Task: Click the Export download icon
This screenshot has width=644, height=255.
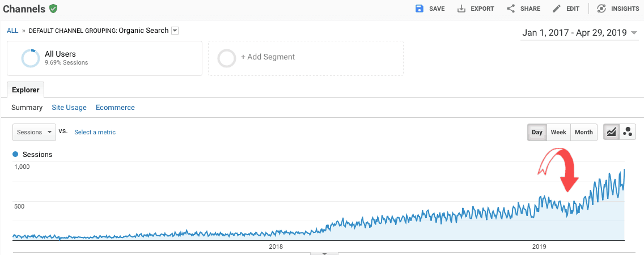Action: coord(461,8)
